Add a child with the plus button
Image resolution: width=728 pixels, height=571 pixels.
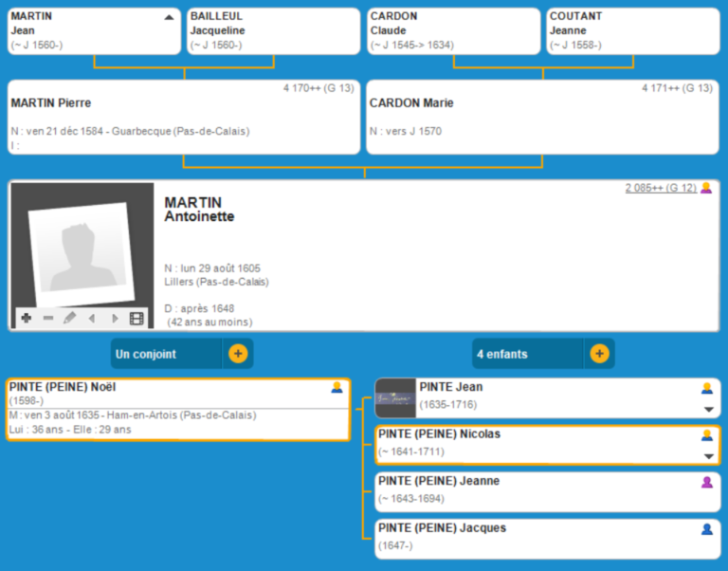click(599, 354)
